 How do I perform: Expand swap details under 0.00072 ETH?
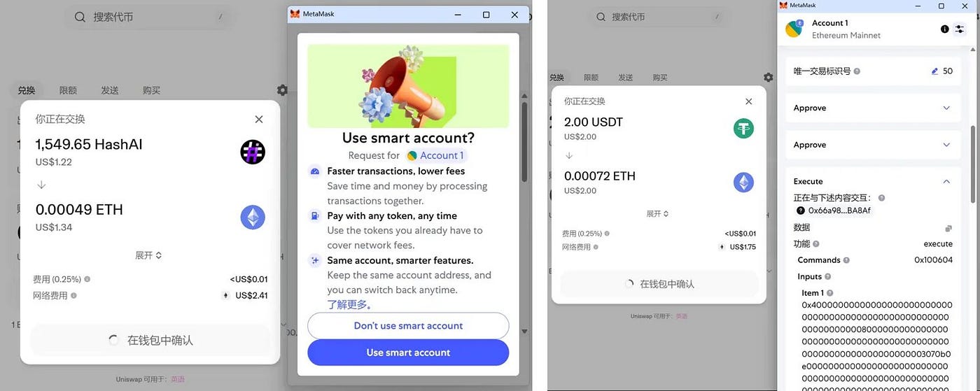click(x=657, y=213)
